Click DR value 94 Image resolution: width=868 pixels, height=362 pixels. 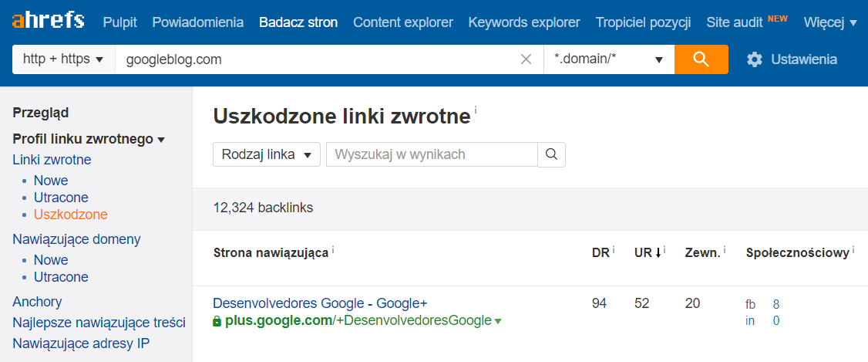click(x=599, y=303)
